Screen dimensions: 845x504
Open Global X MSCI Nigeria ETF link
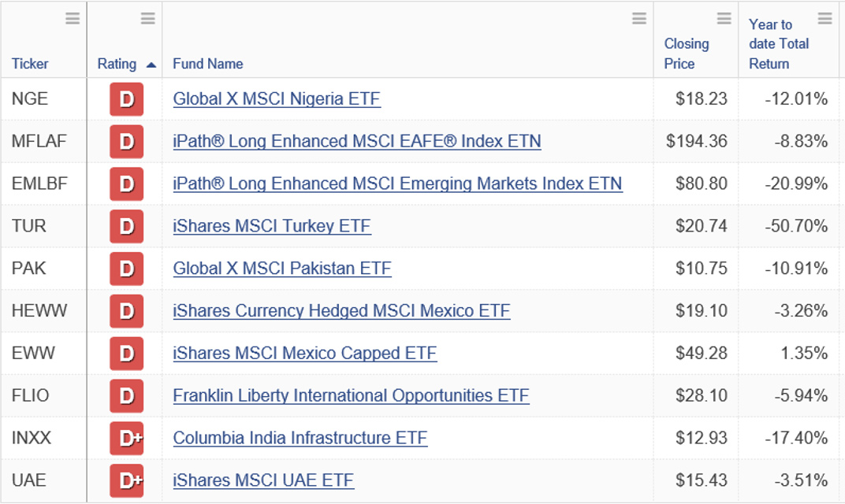(277, 99)
